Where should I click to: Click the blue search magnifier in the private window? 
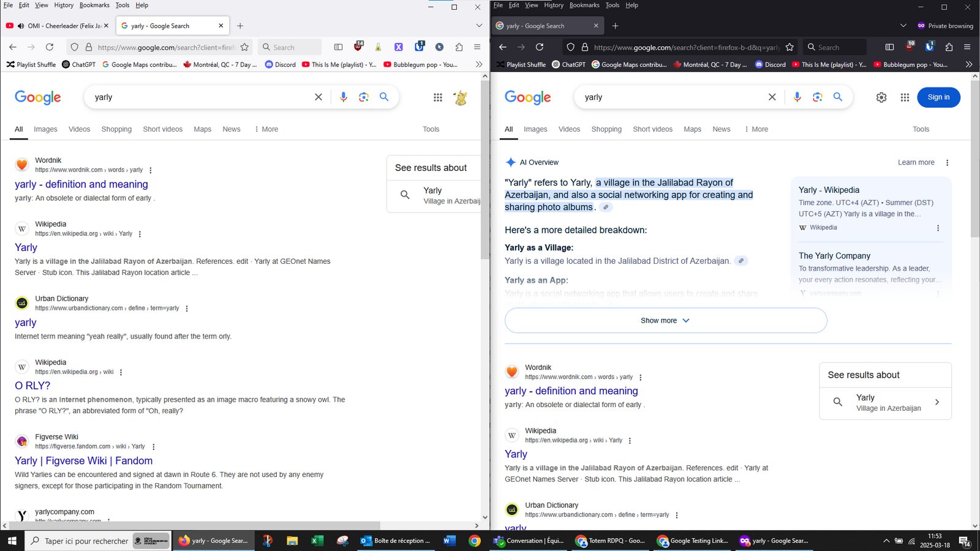(838, 97)
